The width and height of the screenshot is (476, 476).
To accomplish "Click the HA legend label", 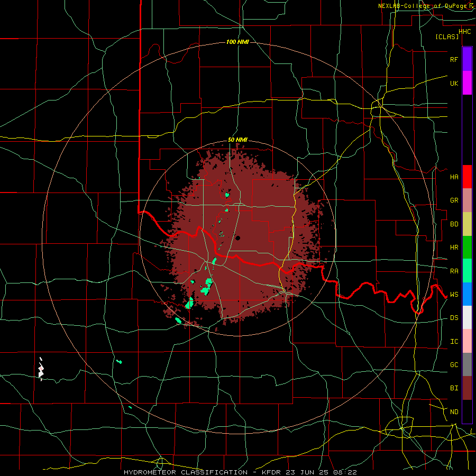I will [454, 177].
